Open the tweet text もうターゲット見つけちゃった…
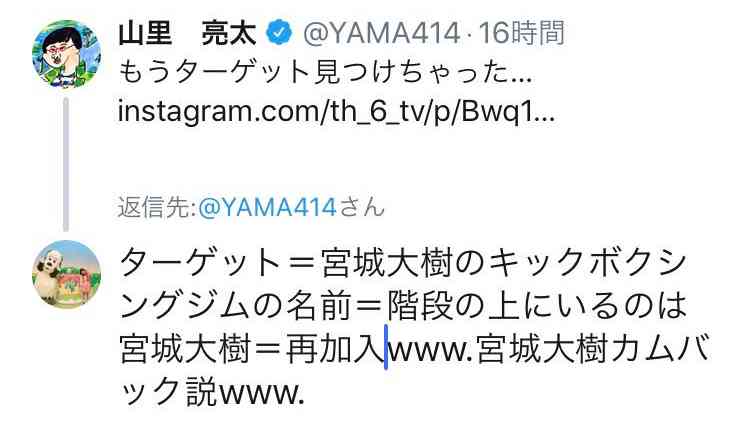 (x=325, y=73)
